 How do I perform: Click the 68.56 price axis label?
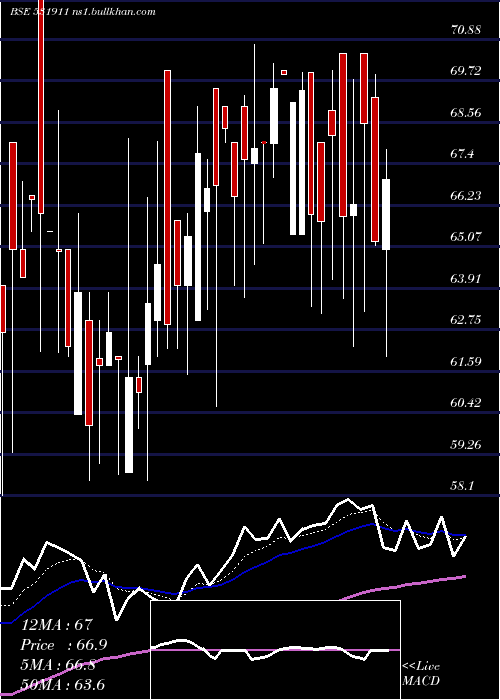[466, 112]
